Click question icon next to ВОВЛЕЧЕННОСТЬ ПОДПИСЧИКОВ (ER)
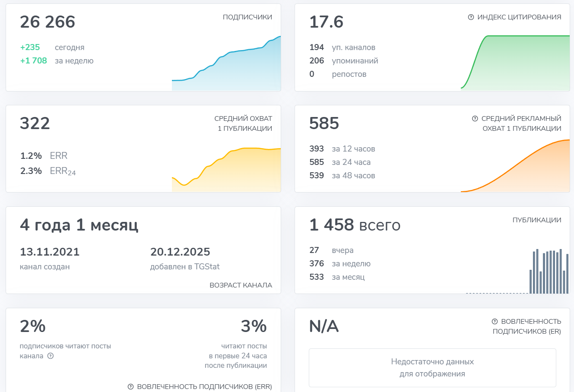This screenshot has height=392, width=574. [x=495, y=322]
